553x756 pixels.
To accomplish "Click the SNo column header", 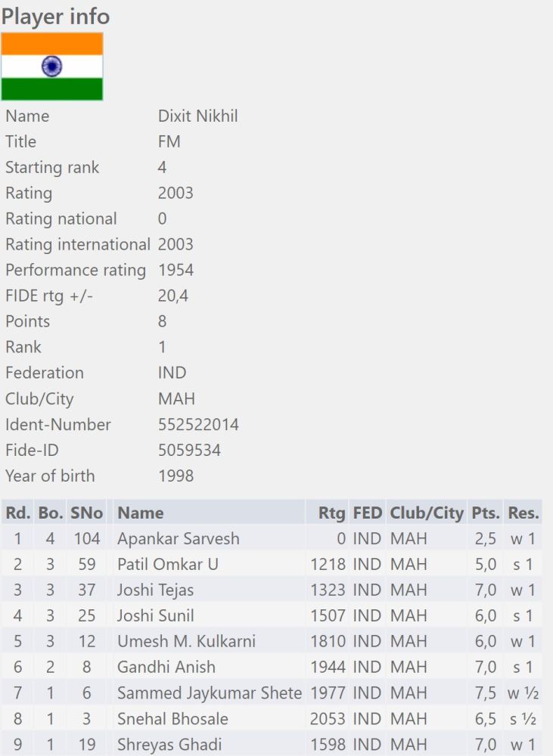I will click(x=86, y=513).
